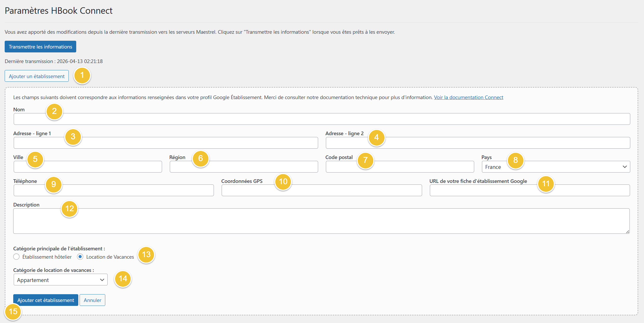Select Établissement hôtelier radio option
The height and width of the screenshot is (323, 644).
(16, 257)
